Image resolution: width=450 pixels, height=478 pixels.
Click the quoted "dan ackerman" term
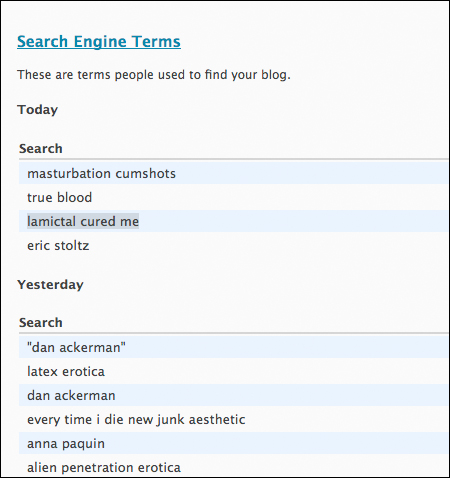pos(76,347)
